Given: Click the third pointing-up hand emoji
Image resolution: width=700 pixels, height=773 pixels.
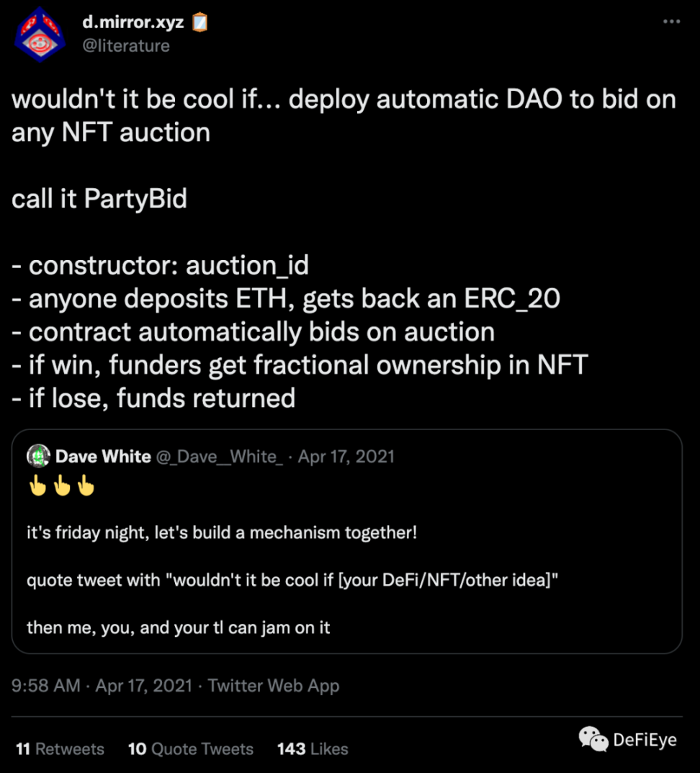Looking at the screenshot, I should [x=86, y=488].
